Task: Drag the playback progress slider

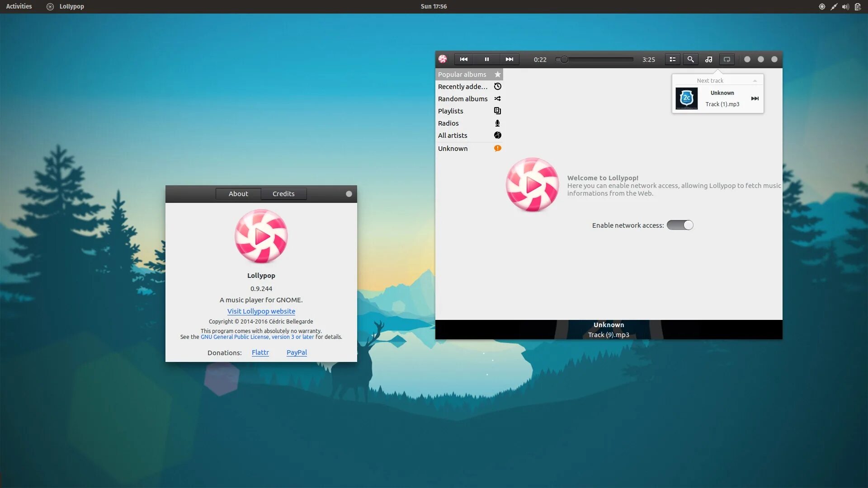Action: pos(565,59)
